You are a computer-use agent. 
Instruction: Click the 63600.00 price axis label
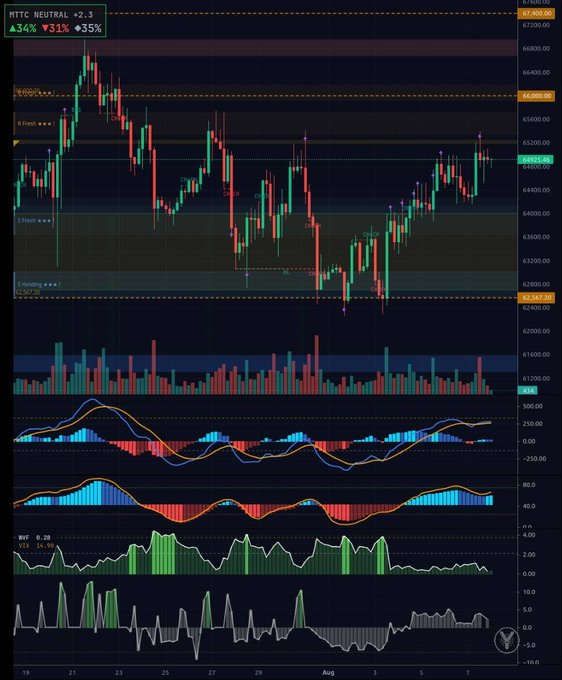pyautogui.click(x=536, y=237)
